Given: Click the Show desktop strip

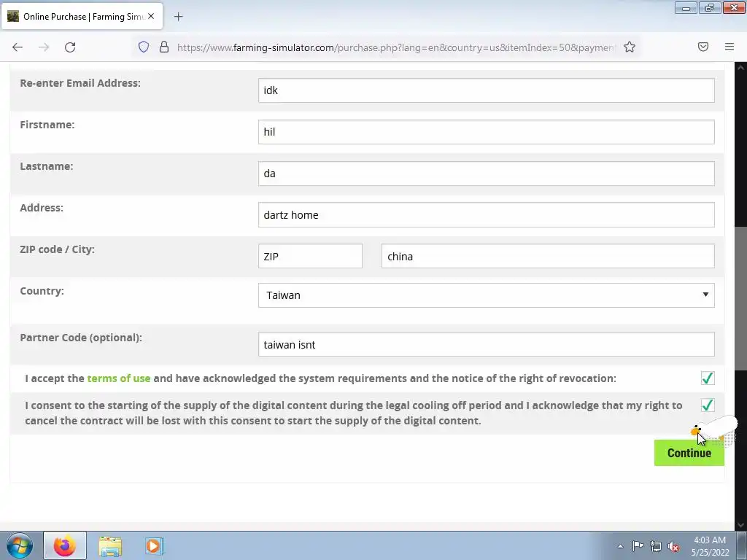Looking at the screenshot, I should pyautogui.click(x=742, y=545).
